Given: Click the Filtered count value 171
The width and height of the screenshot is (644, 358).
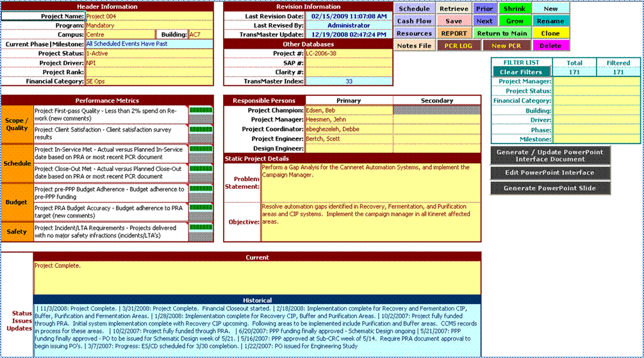Looking at the screenshot, I should [x=618, y=72].
